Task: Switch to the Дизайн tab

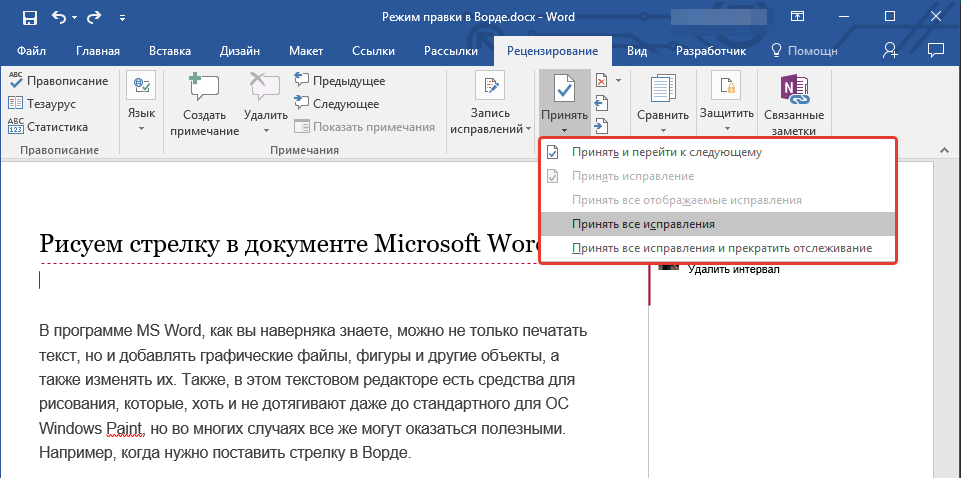Action: [240, 51]
